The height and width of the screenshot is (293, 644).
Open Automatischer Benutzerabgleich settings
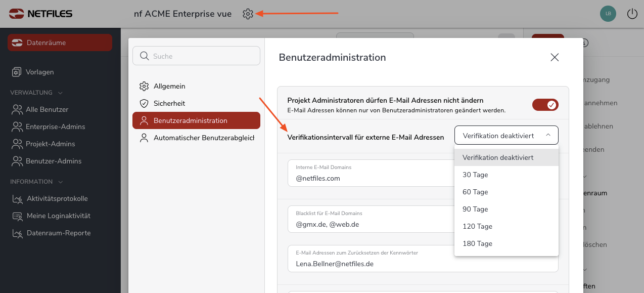203,138
